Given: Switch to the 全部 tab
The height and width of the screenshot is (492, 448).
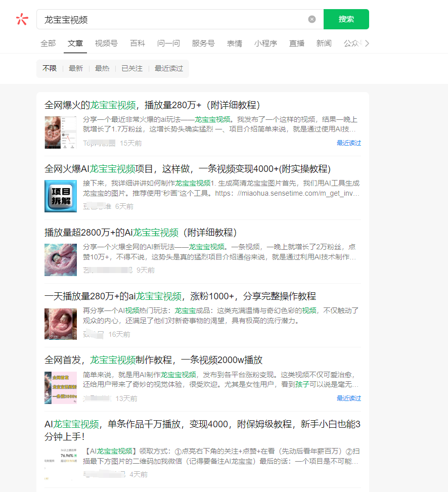Looking at the screenshot, I should coord(48,43).
